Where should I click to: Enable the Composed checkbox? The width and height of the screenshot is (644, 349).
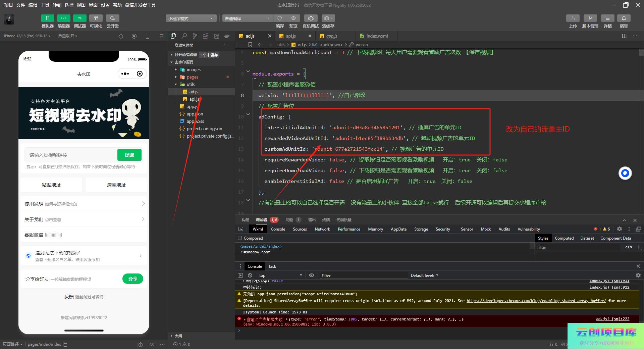(x=240, y=238)
